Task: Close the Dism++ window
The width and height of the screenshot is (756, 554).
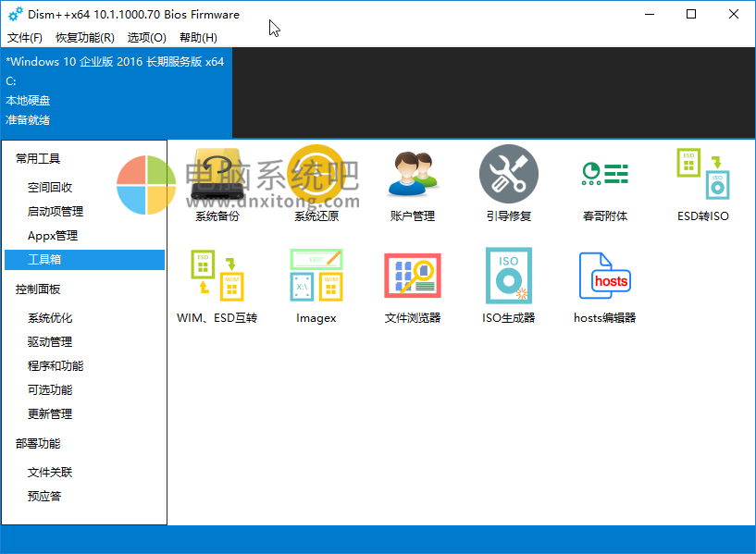Action: pyautogui.click(x=734, y=15)
